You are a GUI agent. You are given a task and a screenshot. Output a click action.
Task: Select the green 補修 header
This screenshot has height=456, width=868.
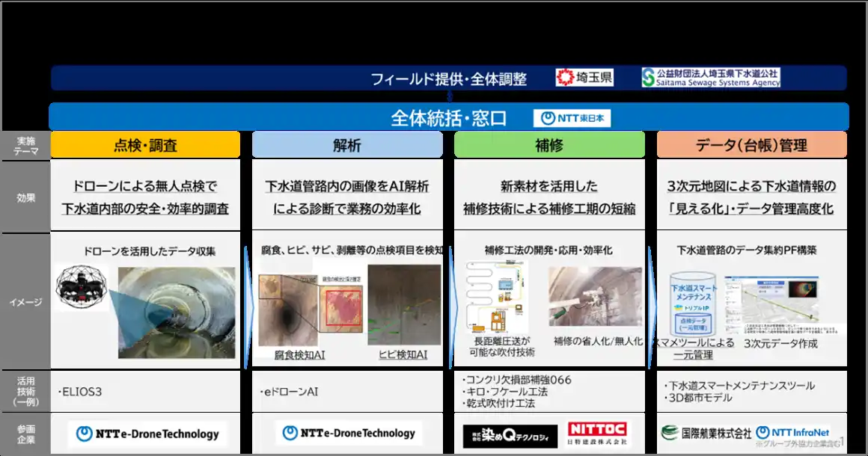point(549,145)
